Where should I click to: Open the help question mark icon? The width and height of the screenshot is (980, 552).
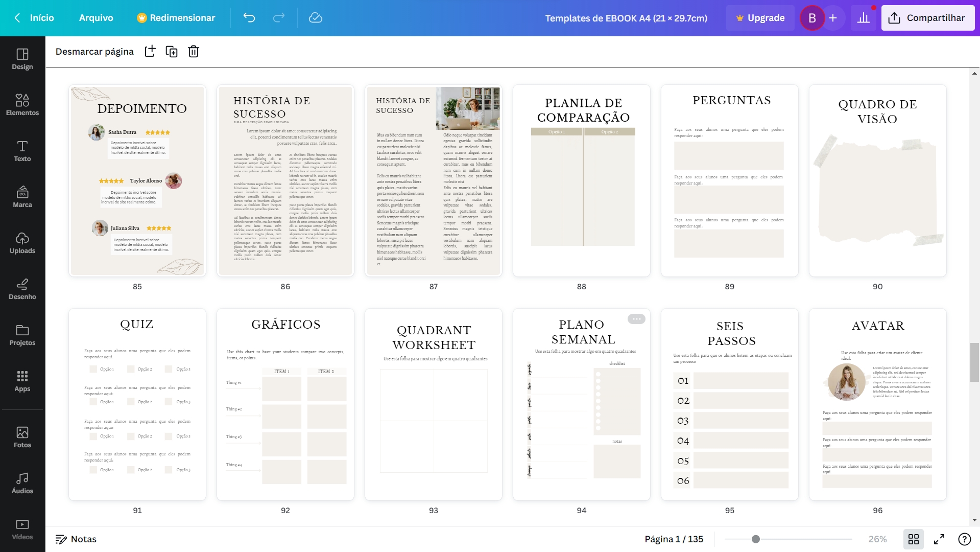click(x=965, y=539)
